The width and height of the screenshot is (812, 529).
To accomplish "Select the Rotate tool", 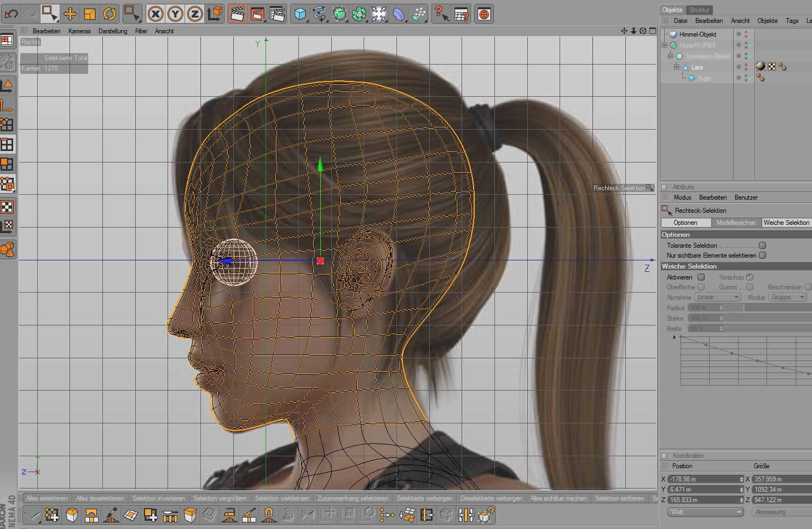I will (110, 14).
